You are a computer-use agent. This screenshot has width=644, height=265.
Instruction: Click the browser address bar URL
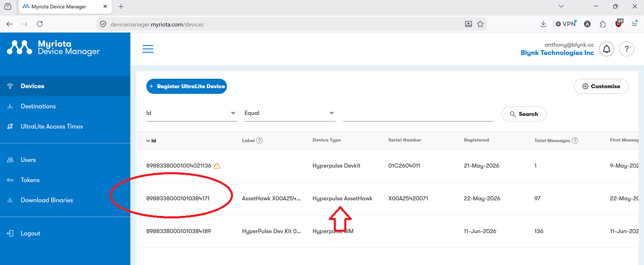(x=157, y=24)
